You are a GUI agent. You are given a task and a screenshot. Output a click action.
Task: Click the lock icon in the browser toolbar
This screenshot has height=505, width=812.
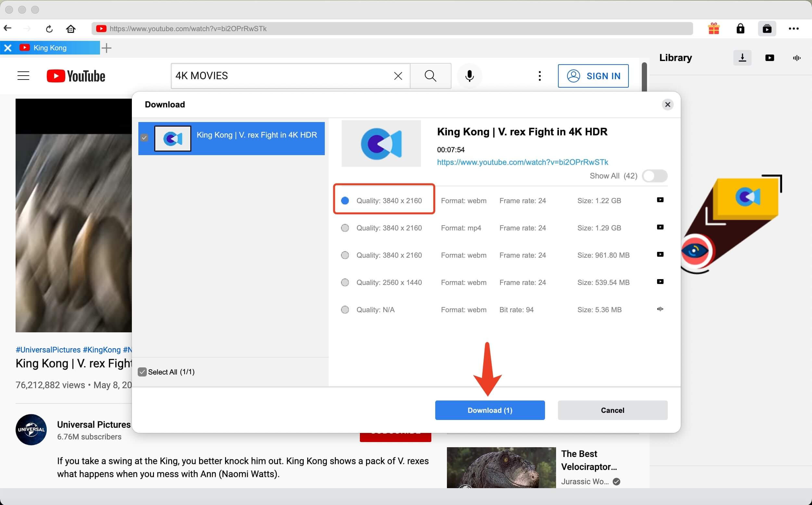point(739,28)
